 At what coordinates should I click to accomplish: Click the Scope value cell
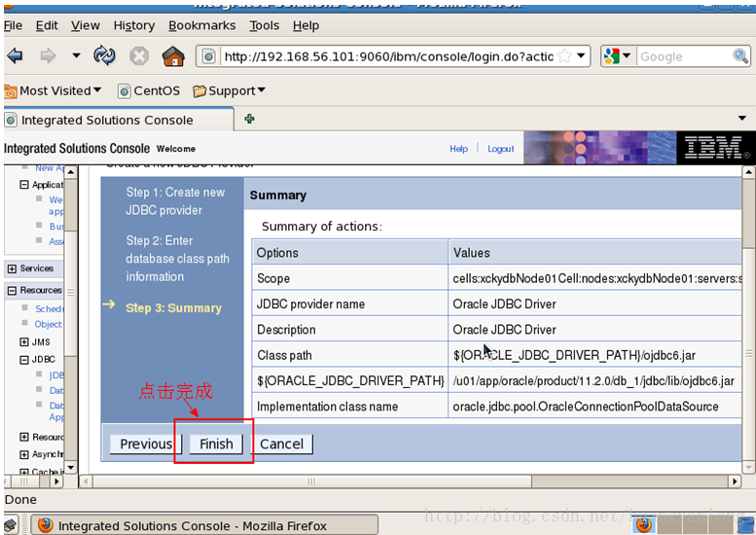594,278
